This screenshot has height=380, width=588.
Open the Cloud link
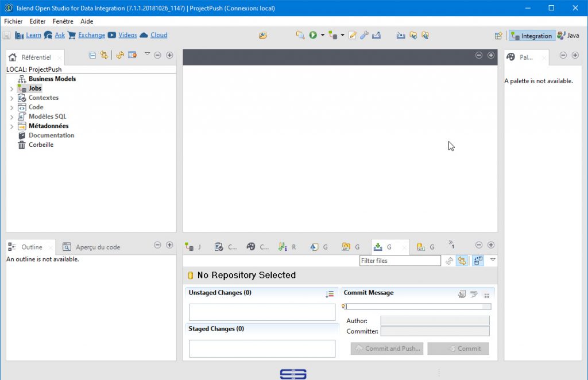coord(158,35)
